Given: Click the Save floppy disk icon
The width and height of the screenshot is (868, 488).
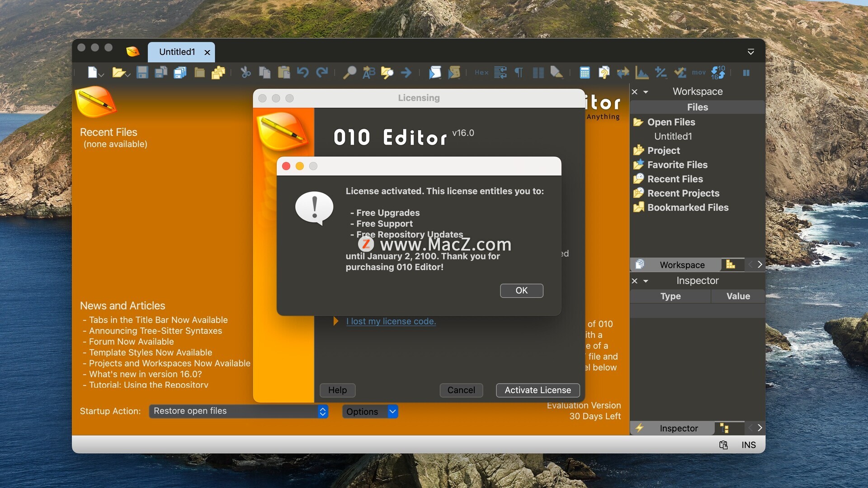Looking at the screenshot, I should [142, 72].
